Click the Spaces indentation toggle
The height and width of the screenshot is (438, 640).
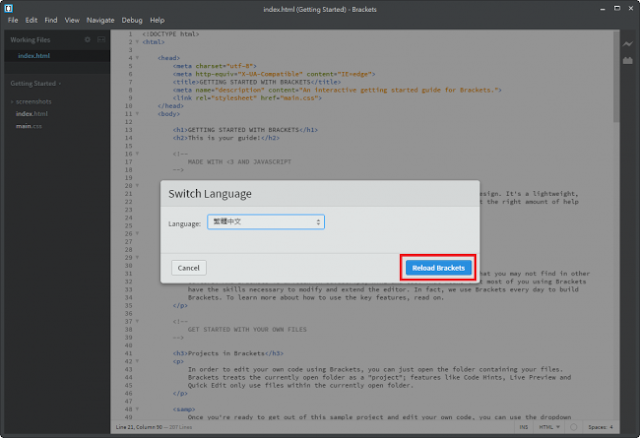[x=597, y=427]
